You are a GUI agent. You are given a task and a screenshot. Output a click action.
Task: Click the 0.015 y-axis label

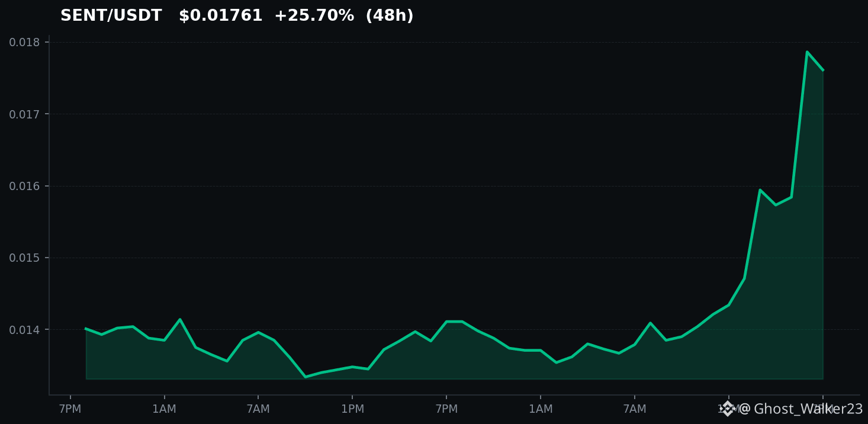24,258
